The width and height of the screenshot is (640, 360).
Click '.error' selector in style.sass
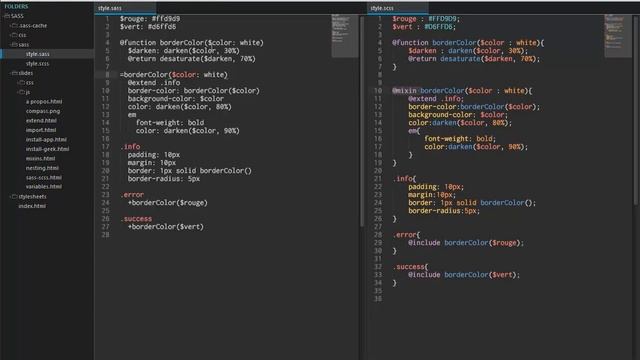[x=132, y=195]
